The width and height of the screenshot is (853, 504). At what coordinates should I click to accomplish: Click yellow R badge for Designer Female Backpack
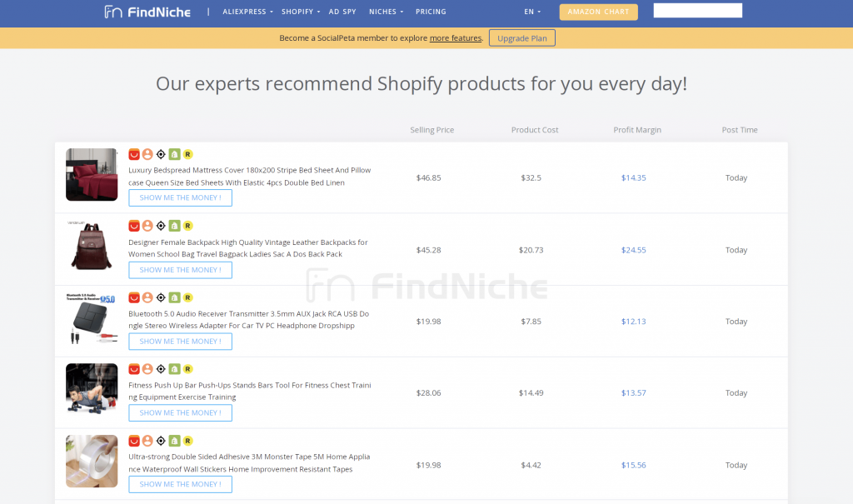point(187,226)
